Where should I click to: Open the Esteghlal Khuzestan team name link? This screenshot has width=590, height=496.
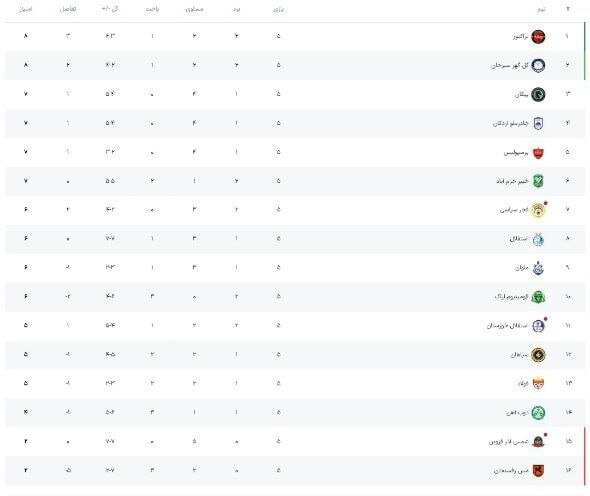click(x=507, y=326)
